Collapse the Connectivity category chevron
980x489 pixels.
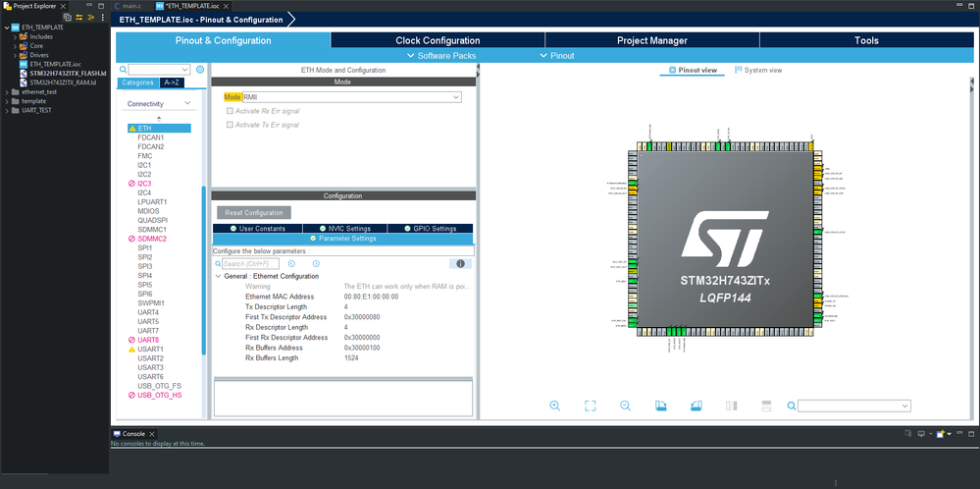point(186,103)
